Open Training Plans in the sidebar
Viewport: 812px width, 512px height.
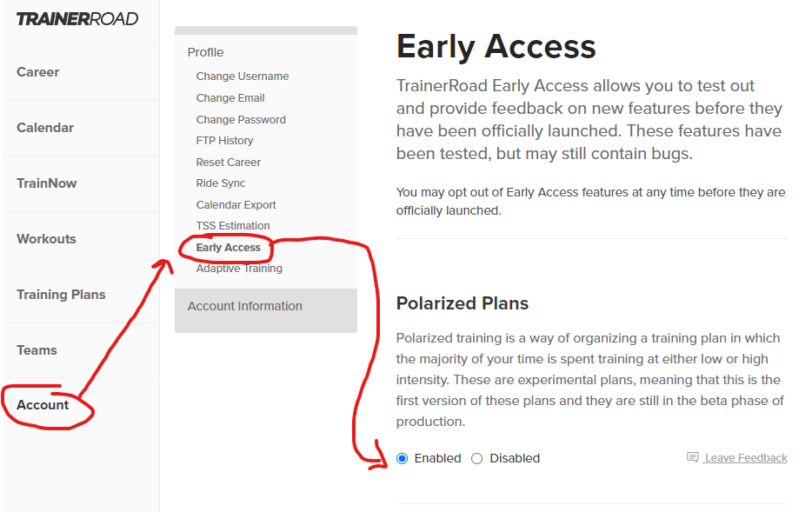tap(61, 295)
